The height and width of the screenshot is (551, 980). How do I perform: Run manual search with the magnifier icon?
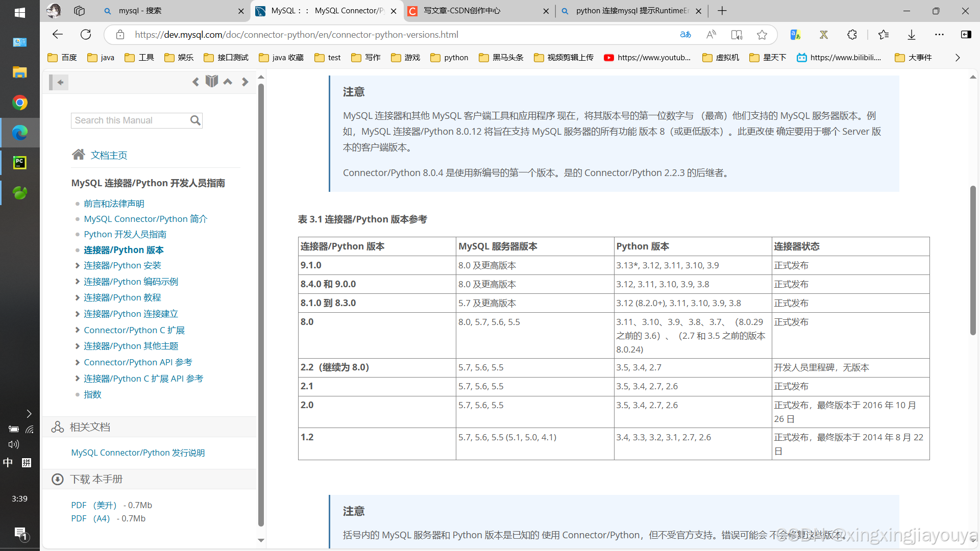tap(195, 120)
